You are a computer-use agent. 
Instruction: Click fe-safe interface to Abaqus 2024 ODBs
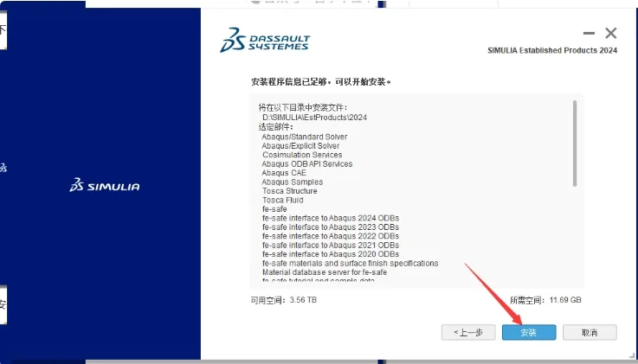point(331,218)
